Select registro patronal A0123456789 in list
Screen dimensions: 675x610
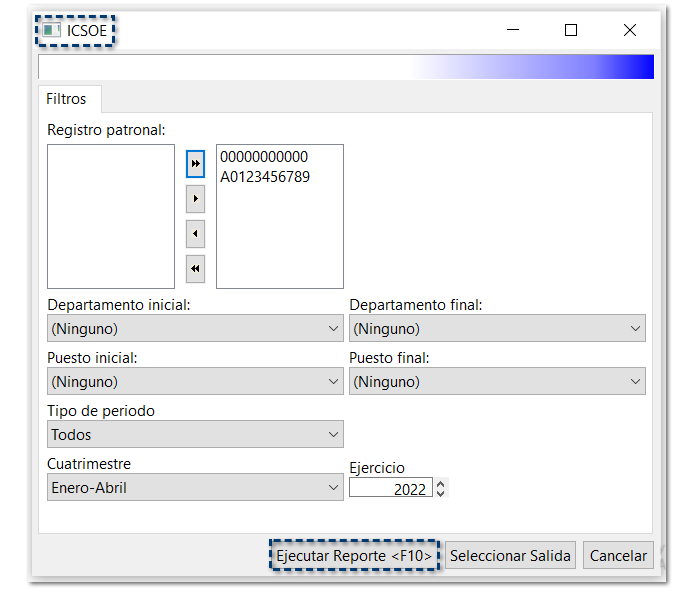pyautogui.click(x=265, y=177)
